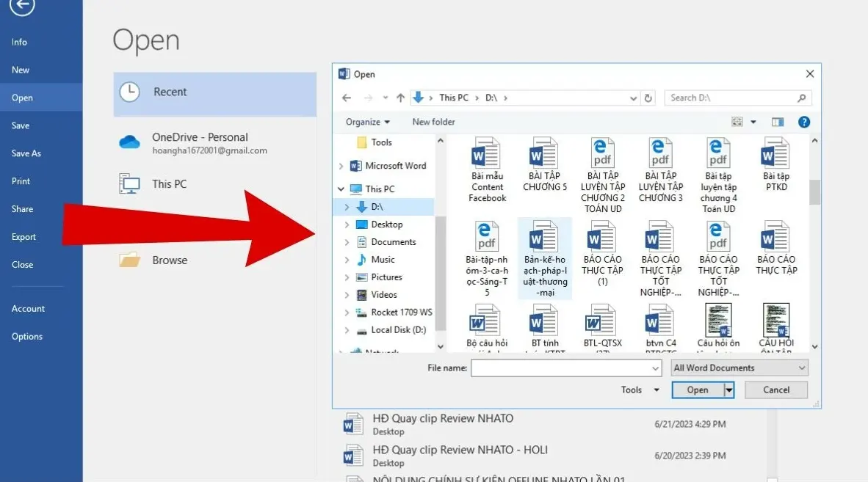Create a New folder
Screen dimensions: 868x482
tap(433, 122)
